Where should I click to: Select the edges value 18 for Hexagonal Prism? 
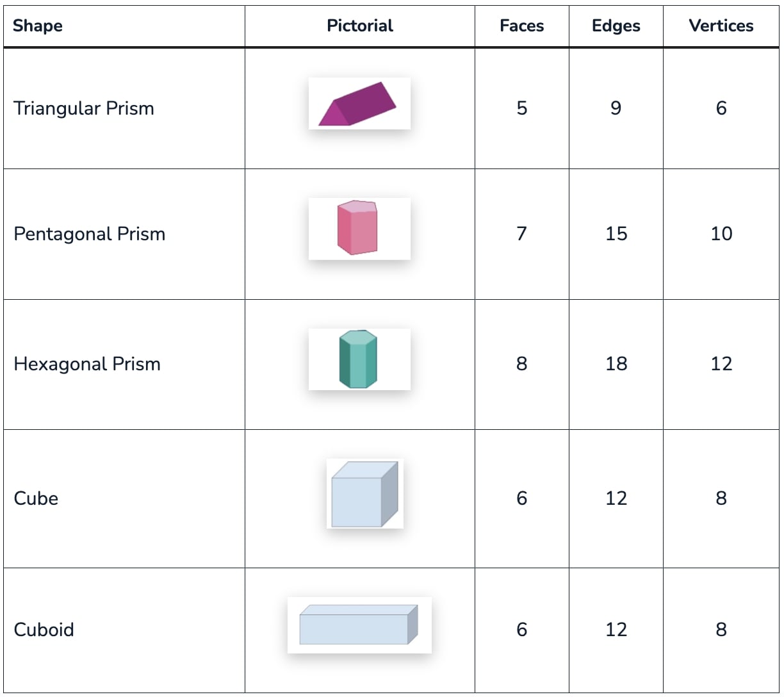click(616, 364)
